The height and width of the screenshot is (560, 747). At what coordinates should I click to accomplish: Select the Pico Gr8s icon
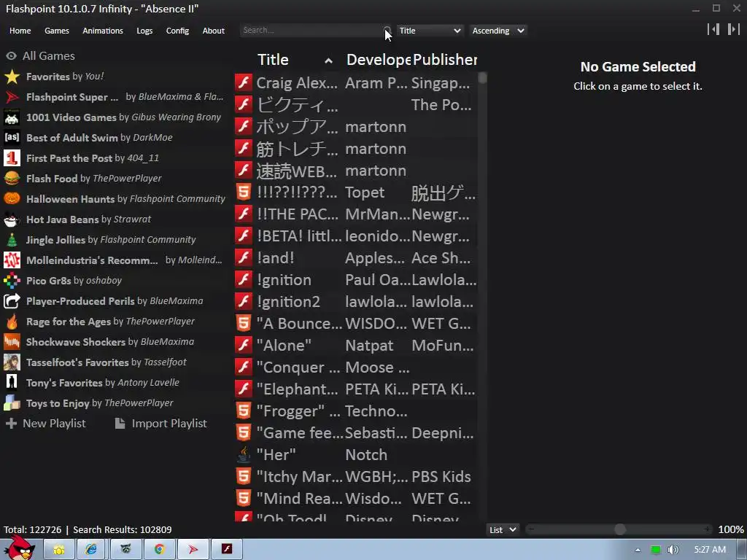pos(12,281)
